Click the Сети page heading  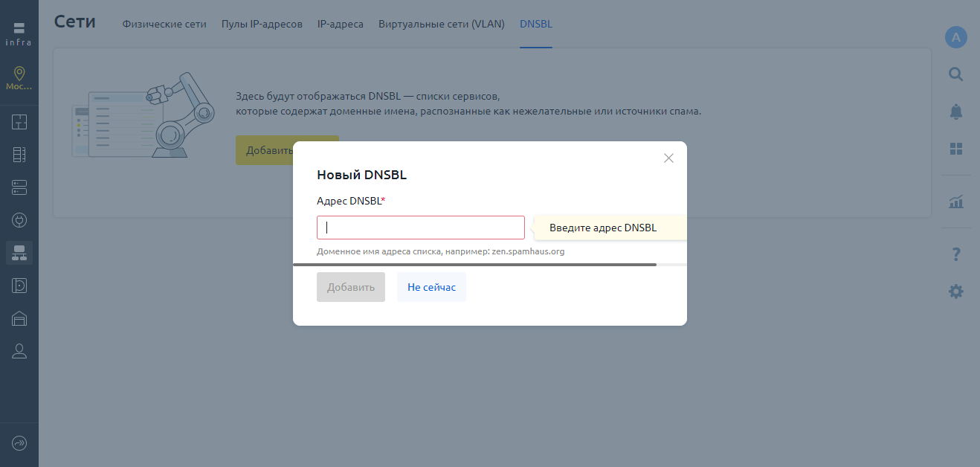[75, 22]
